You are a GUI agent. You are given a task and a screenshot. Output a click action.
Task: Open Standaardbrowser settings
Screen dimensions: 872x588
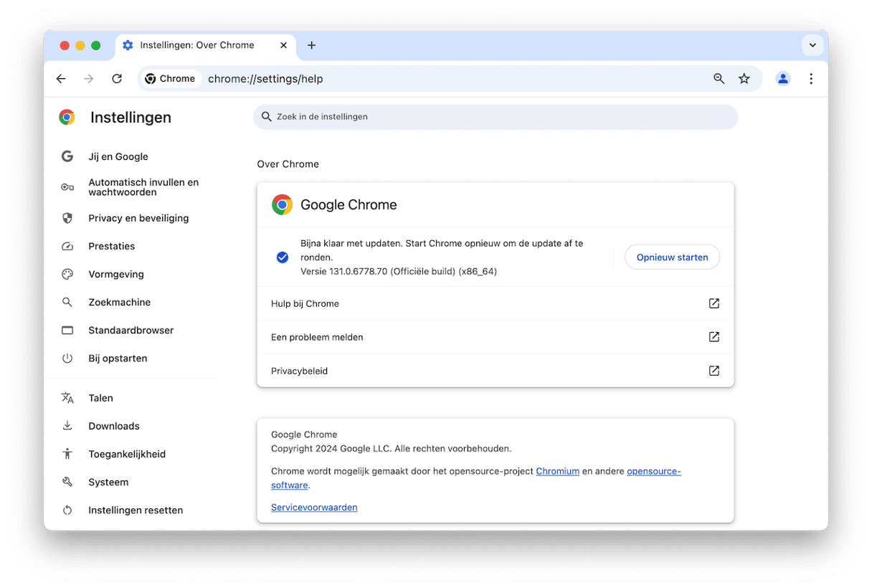click(x=133, y=330)
